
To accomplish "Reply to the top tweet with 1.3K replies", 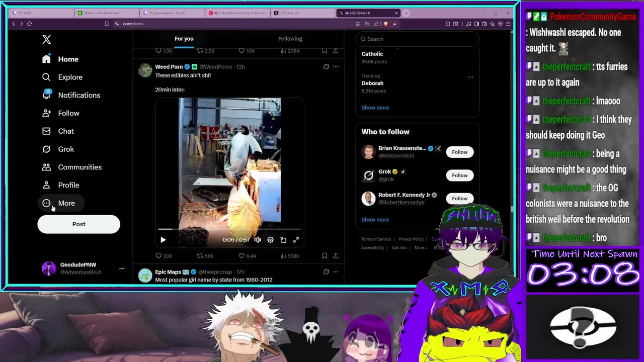I will [164, 51].
